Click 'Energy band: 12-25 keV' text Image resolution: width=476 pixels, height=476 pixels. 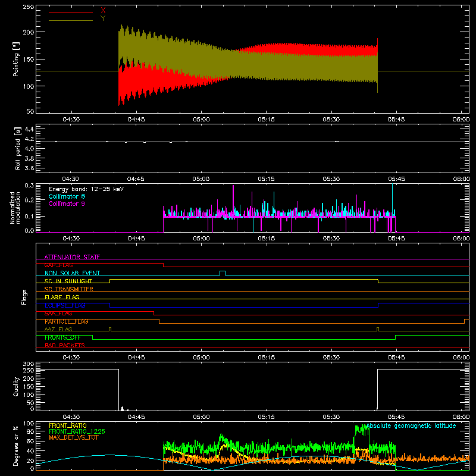coord(86,189)
